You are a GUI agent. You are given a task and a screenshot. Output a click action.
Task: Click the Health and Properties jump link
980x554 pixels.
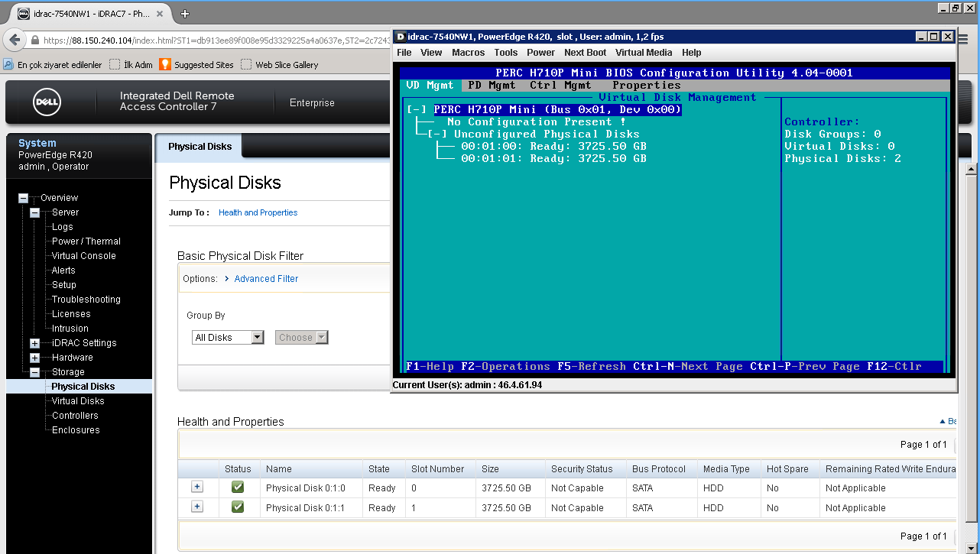[x=258, y=212]
